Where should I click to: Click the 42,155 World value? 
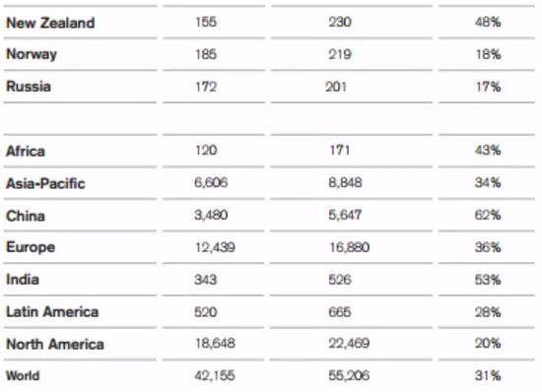[215, 375]
